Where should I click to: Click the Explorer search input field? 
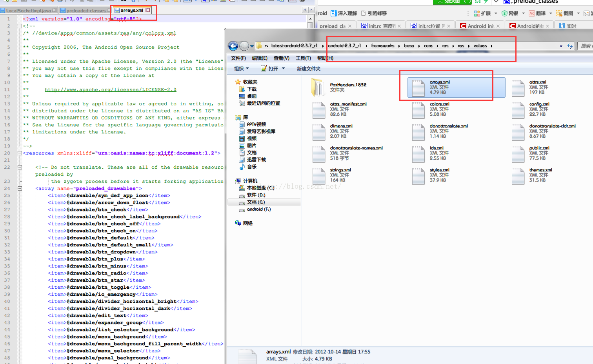(585, 46)
